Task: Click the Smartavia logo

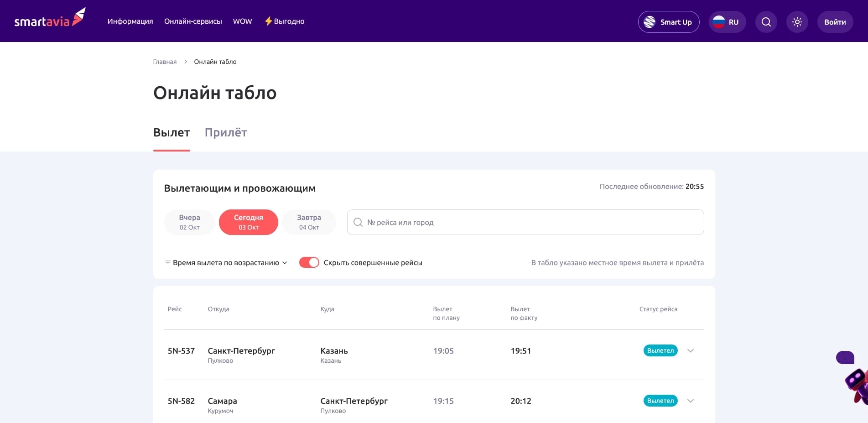Action: point(50,19)
